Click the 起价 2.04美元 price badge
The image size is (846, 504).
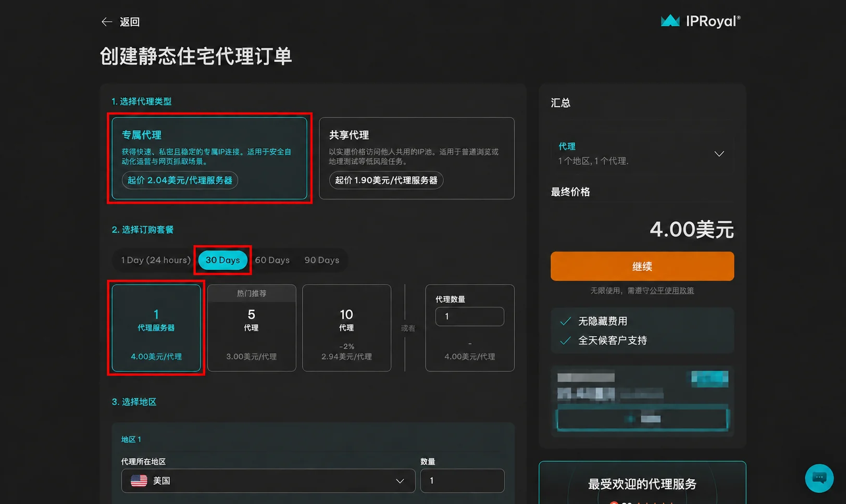(x=180, y=180)
